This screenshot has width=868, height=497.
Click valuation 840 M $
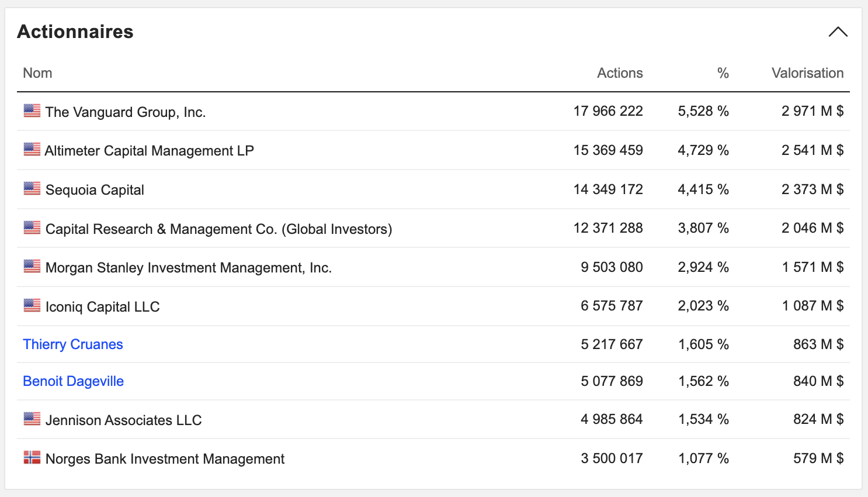click(x=818, y=381)
